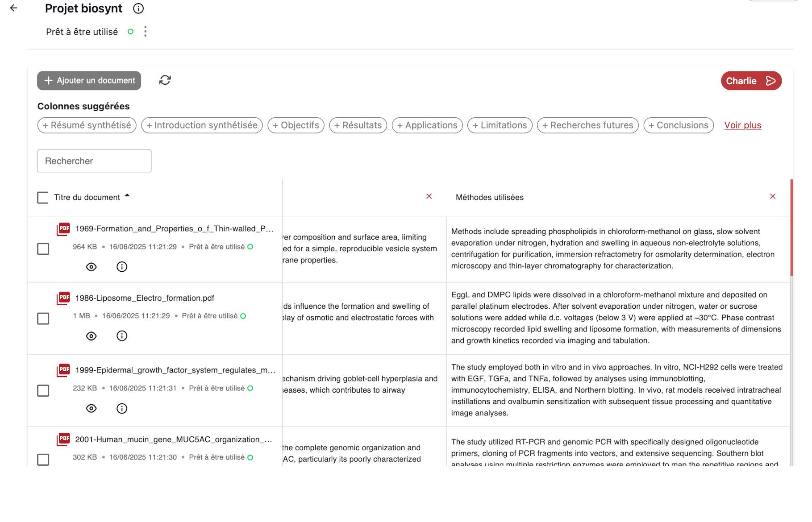812x522 pixels.
Task: Click Ajouter un document button
Action: 89,81
